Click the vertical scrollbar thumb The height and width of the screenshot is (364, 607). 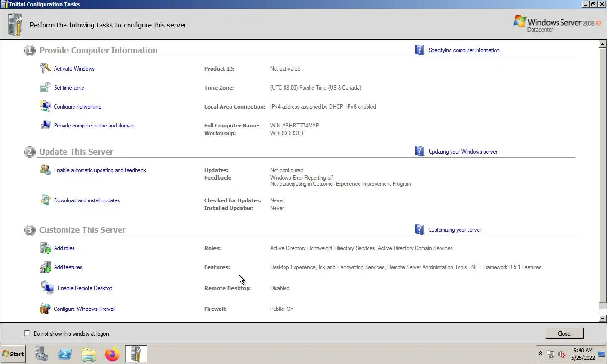[603, 175]
